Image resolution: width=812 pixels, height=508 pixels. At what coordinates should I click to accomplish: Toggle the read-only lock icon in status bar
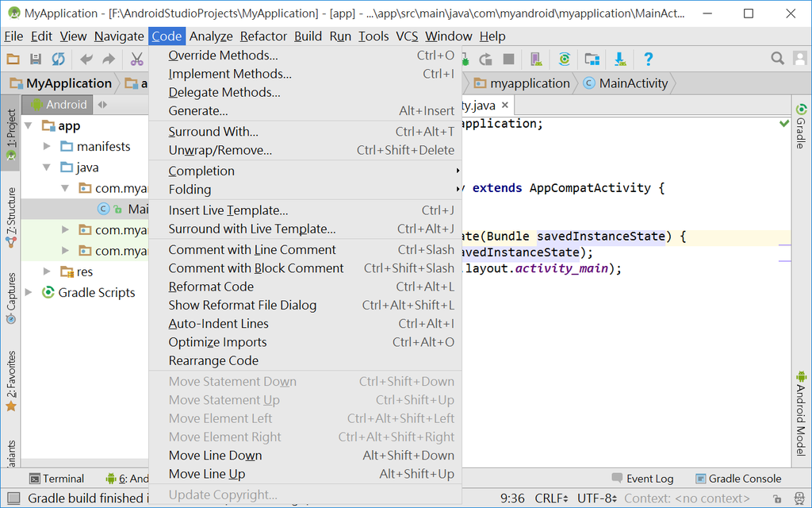[777, 499]
